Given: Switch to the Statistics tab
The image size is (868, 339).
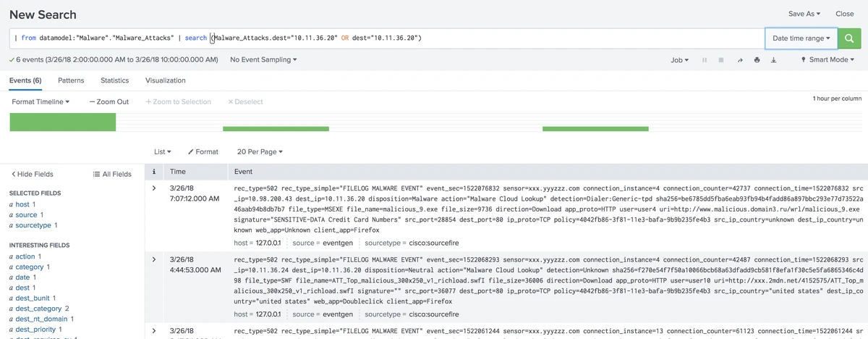Looking at the screenshot, I should tap(114, 80).
